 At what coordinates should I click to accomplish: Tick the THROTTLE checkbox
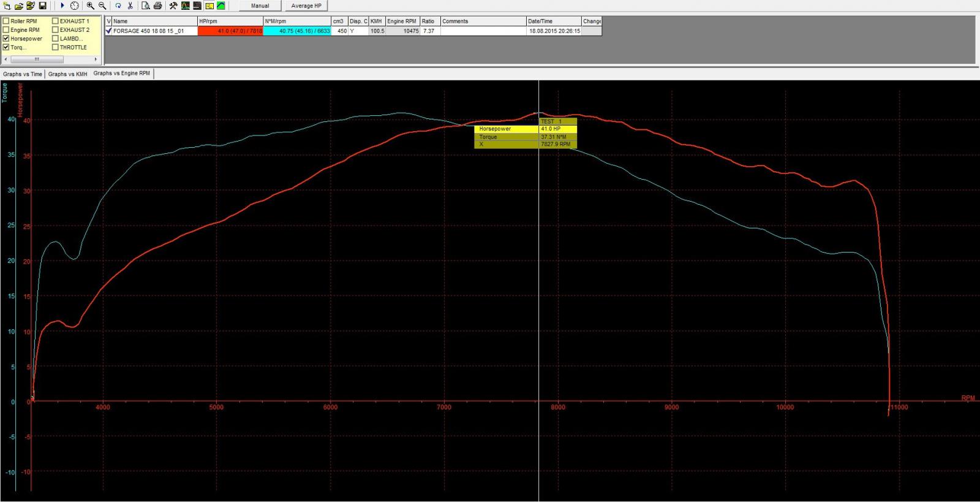56,47
